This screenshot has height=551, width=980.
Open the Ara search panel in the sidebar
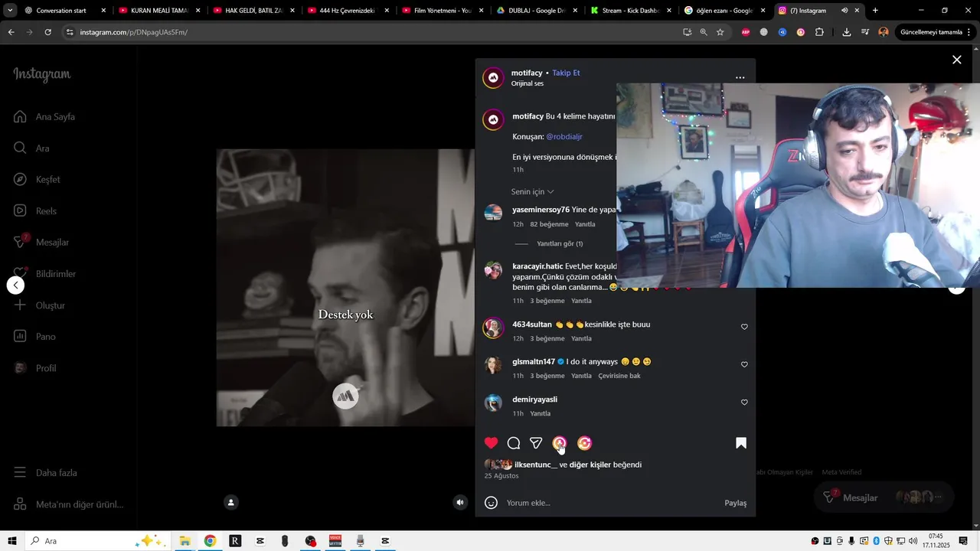[31, 148]
